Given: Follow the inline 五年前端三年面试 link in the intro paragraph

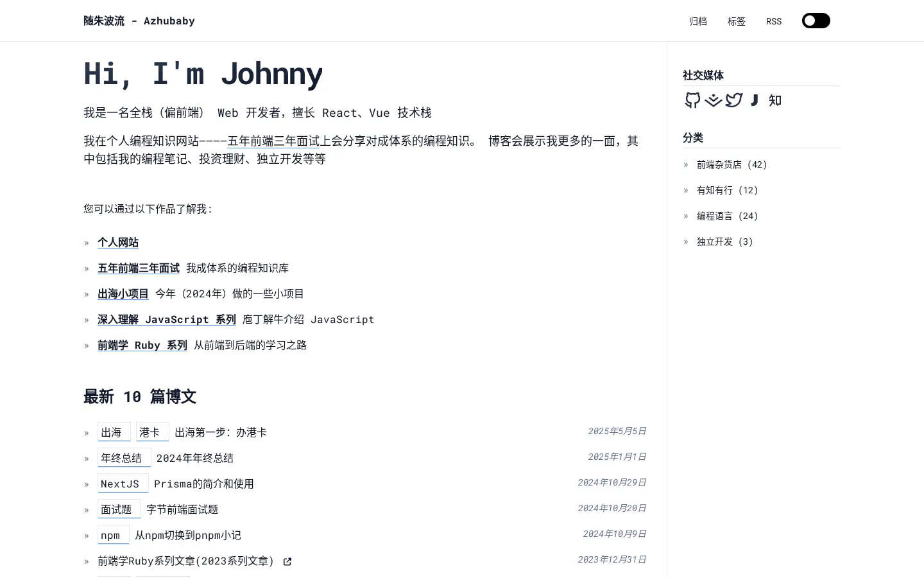Looking at the screenshot, I should [x=273, y=141].
